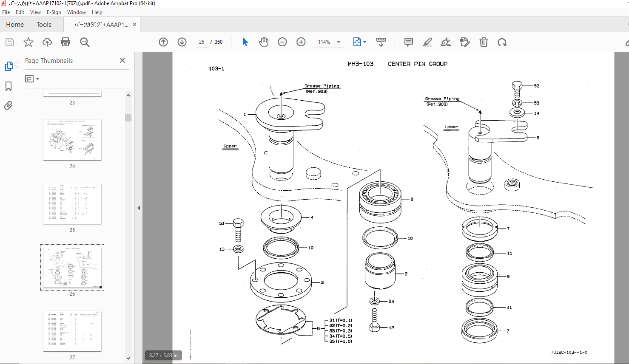Click the Edit/redact document icon
This screenshot has width=629, height=364.
point(465,42)
